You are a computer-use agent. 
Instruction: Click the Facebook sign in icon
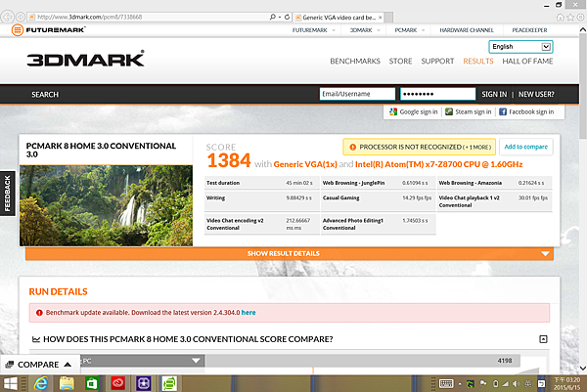(x=503, y=111)
